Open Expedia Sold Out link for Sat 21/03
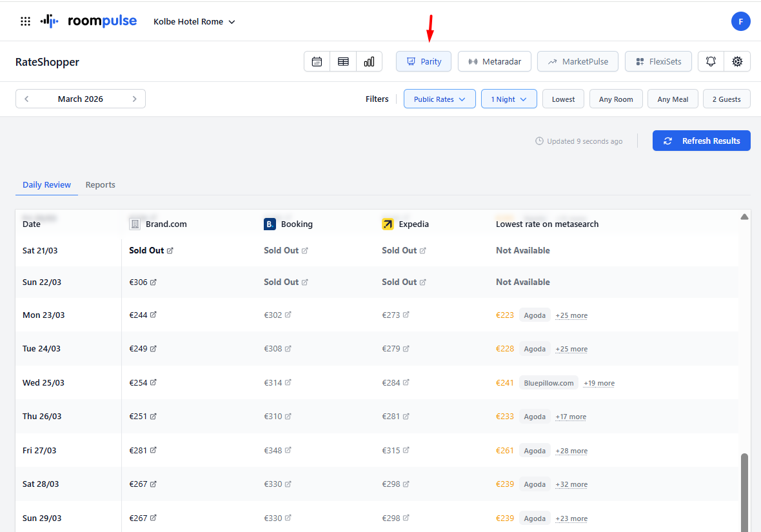This screenshot has width=761, height=532. [x=422, y=251]
